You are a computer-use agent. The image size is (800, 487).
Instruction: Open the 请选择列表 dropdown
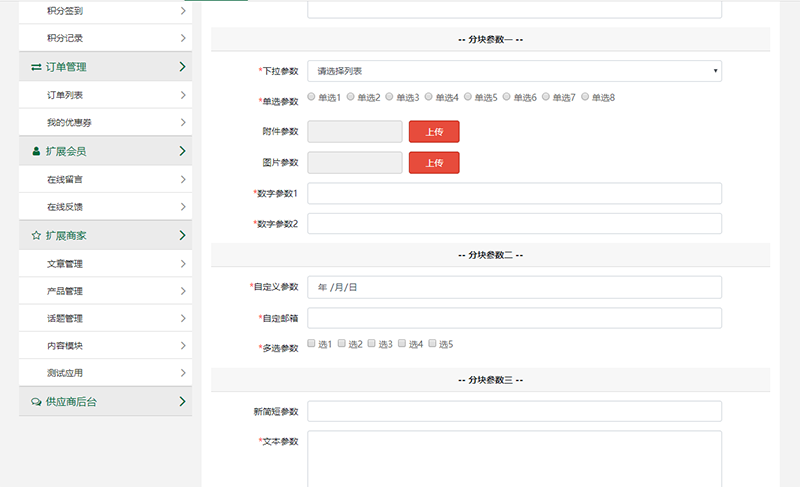click(x=514, y=71)
